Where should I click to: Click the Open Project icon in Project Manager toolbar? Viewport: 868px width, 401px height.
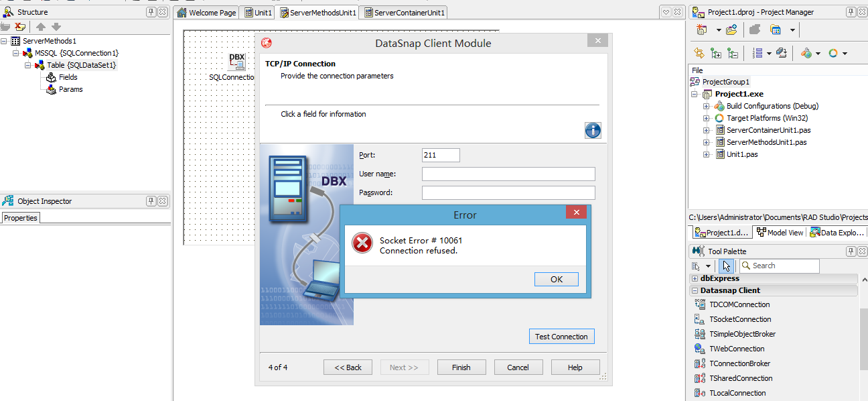pos(730,29)
